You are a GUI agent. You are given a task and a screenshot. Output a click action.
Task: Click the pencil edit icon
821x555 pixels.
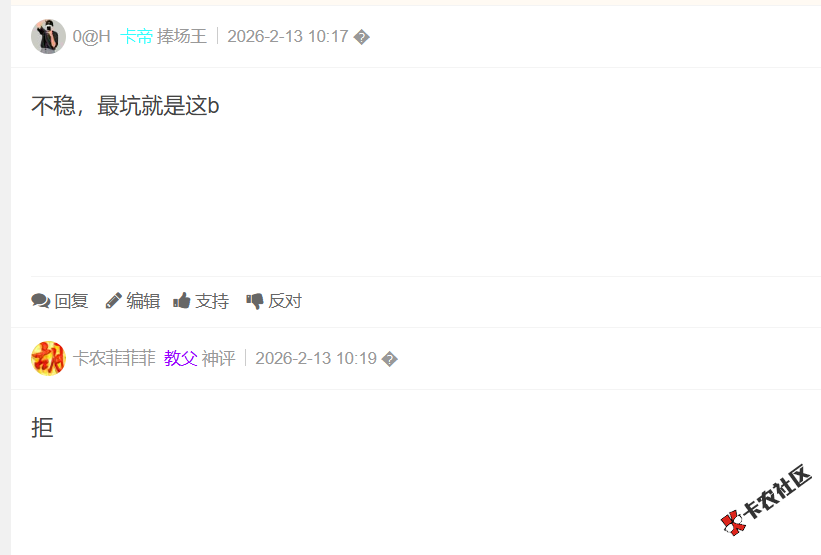(x=113, y=301)
